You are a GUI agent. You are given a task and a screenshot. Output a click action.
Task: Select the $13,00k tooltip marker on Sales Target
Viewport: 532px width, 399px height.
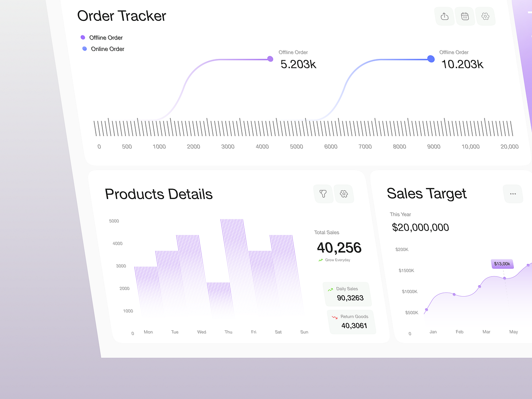click(502, 264)
